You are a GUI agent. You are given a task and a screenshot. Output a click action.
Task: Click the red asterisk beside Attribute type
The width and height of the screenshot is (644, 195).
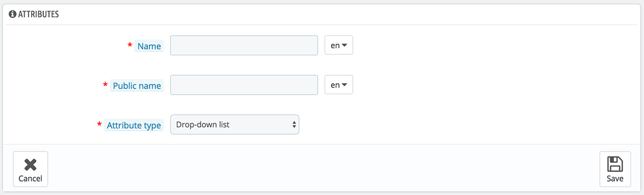tap(99, 125)
